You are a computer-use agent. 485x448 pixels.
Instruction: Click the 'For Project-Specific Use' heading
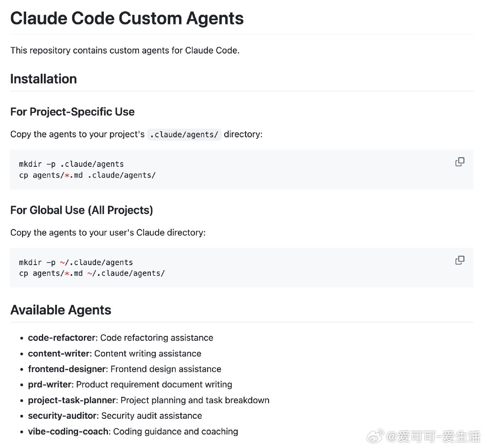click(x=72, y=112)
